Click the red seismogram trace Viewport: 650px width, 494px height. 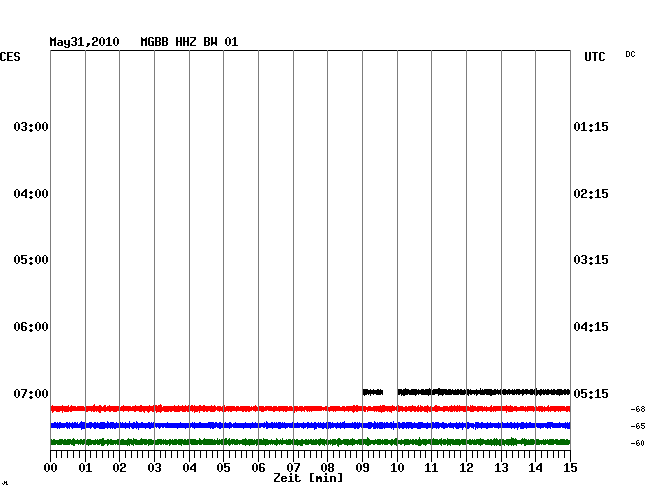[310, 409]
